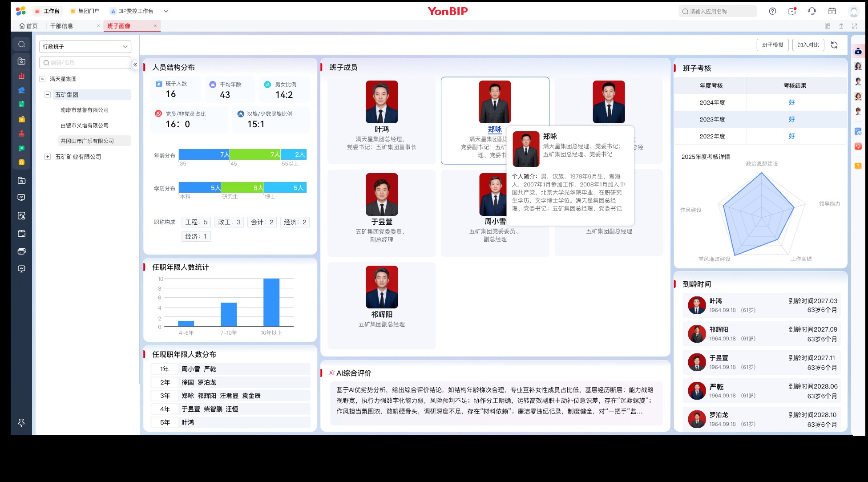
Task: Click the green 7人 age distribution segment
Action: point(255,154)
